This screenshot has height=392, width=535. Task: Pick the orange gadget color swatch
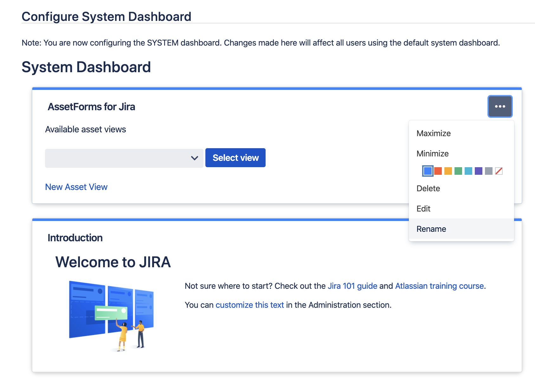tap(448, 171)
